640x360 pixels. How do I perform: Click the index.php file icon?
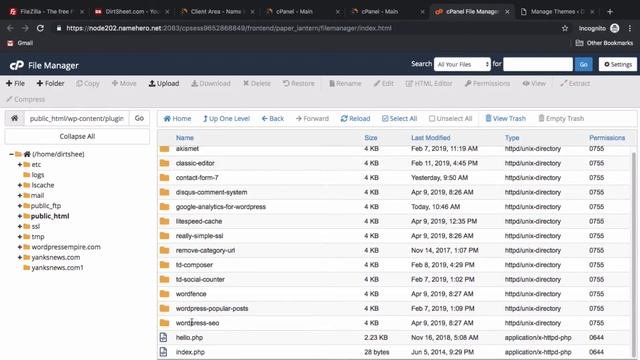point(163,352)
